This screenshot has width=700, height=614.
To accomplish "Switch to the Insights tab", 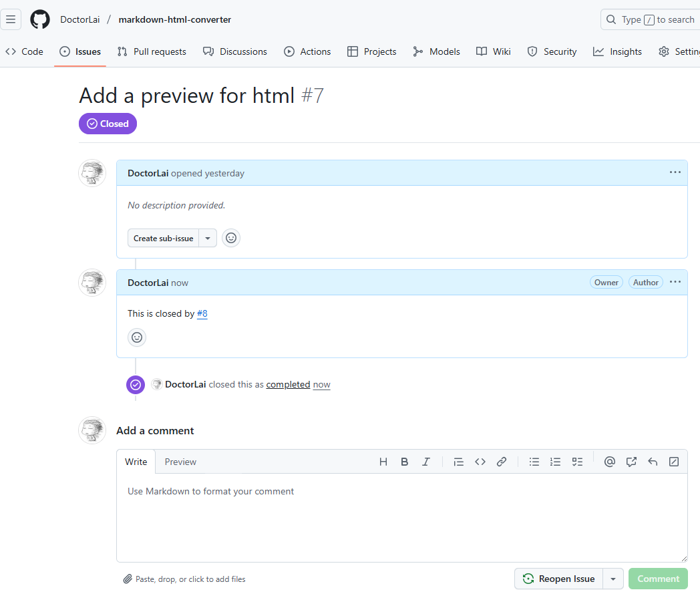I will (x=617, y=52).
